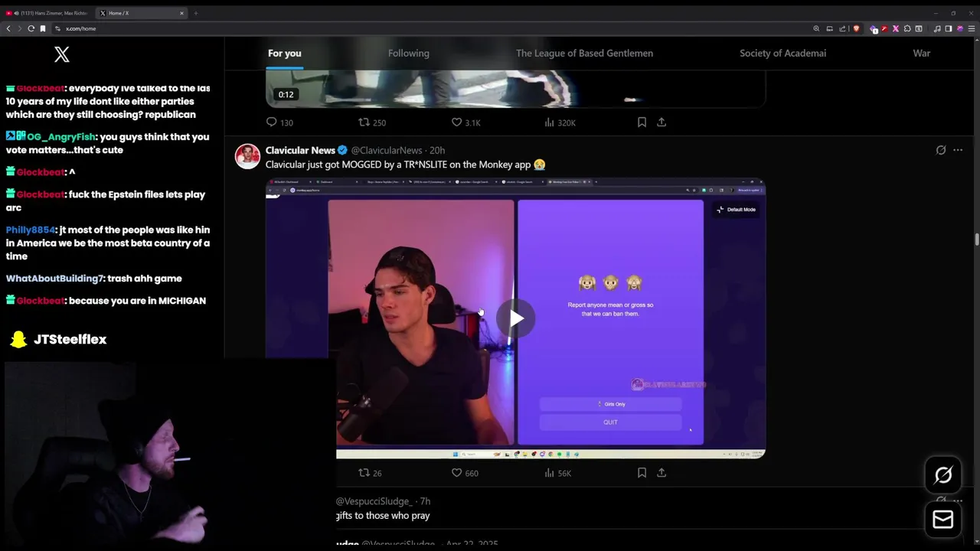
Task: Share the Clavicular News post
Action: [x=661, y=473]
